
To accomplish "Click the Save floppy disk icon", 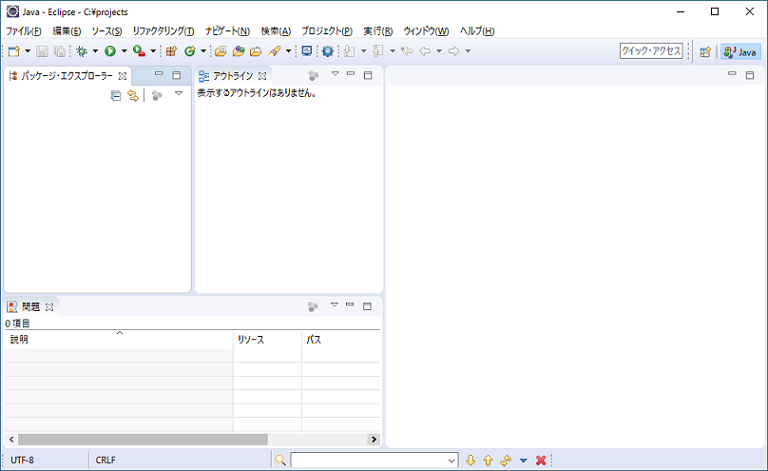I will click(x=42, y=51).
